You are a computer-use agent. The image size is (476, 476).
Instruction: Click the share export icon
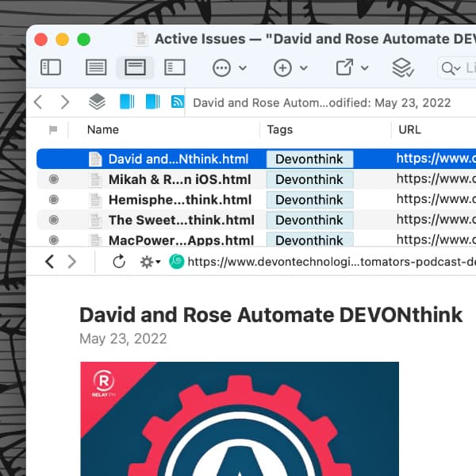[344, 67]
